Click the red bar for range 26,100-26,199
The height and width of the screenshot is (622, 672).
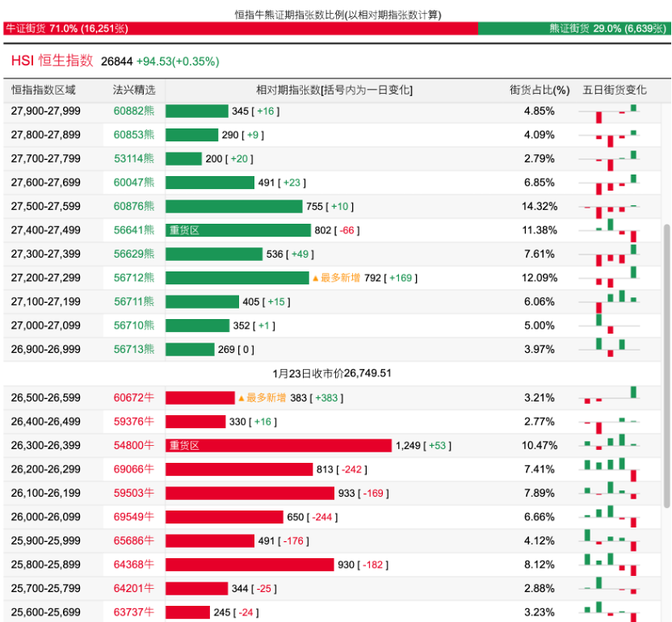(x=250, y=494)
